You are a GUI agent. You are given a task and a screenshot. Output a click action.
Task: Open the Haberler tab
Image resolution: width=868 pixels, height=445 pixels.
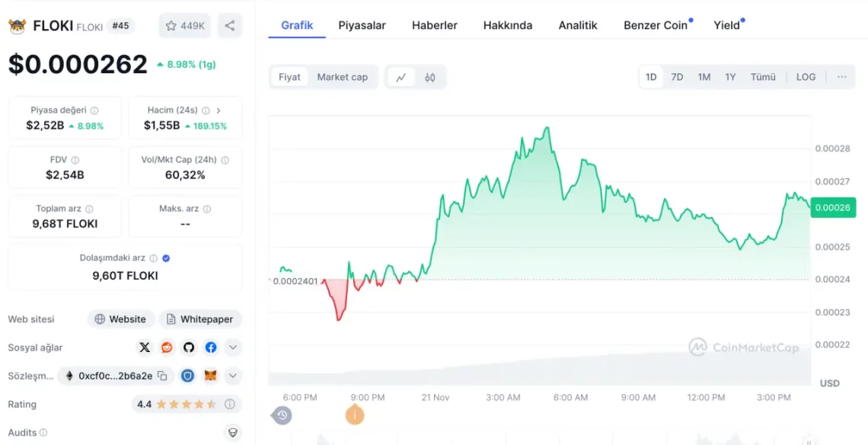[x=434, y=24]
